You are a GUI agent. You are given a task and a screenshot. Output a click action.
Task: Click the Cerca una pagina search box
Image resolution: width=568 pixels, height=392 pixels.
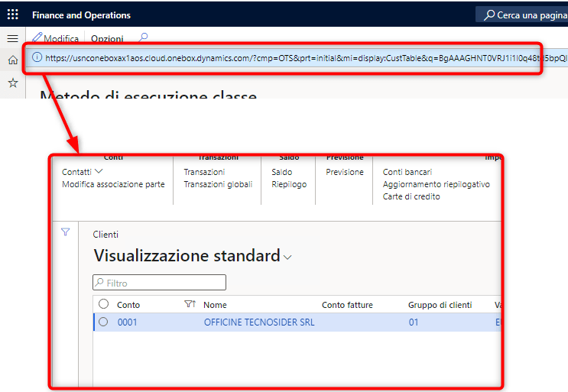[x=523, y=15]
